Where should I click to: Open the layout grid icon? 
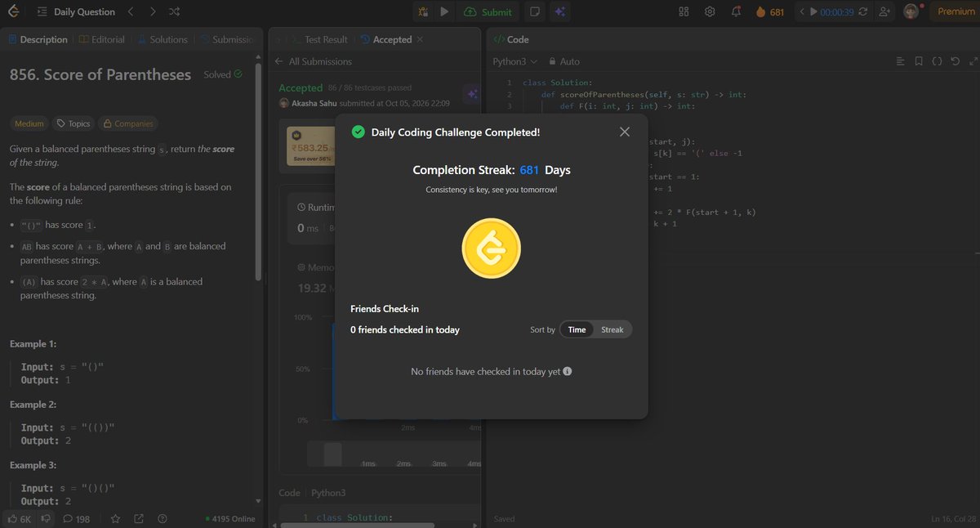pyautogui.click(x=684, y=12)
